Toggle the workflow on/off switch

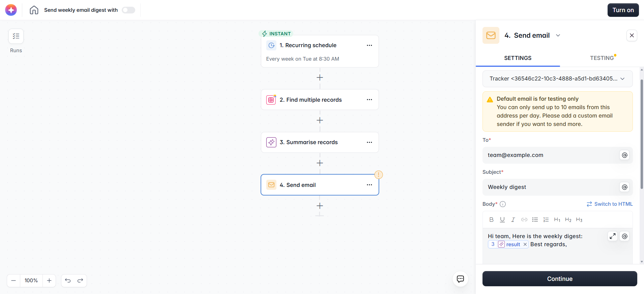click(x=128, y=10)
